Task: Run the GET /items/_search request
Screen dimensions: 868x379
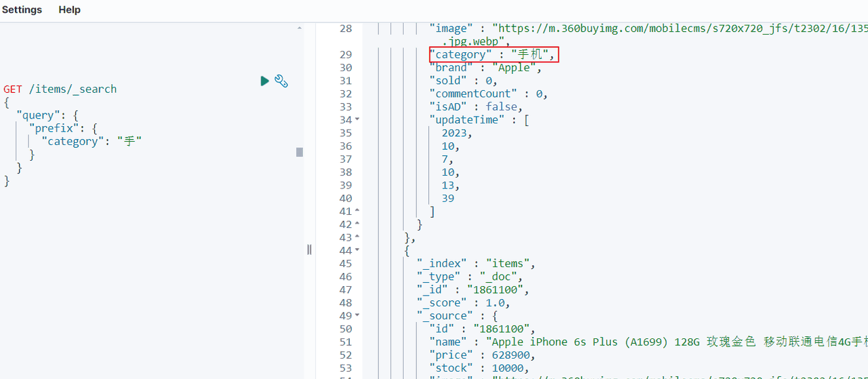Action: pos(264,81)
